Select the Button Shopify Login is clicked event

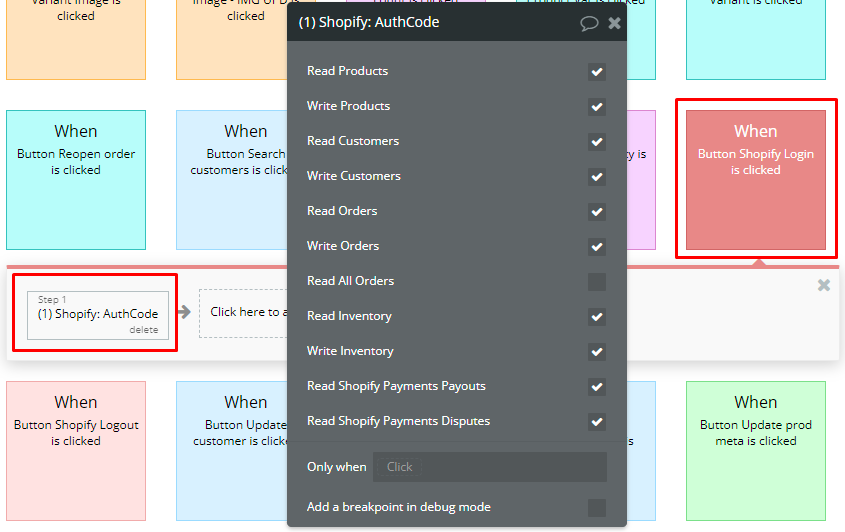(x=756, y=180)
